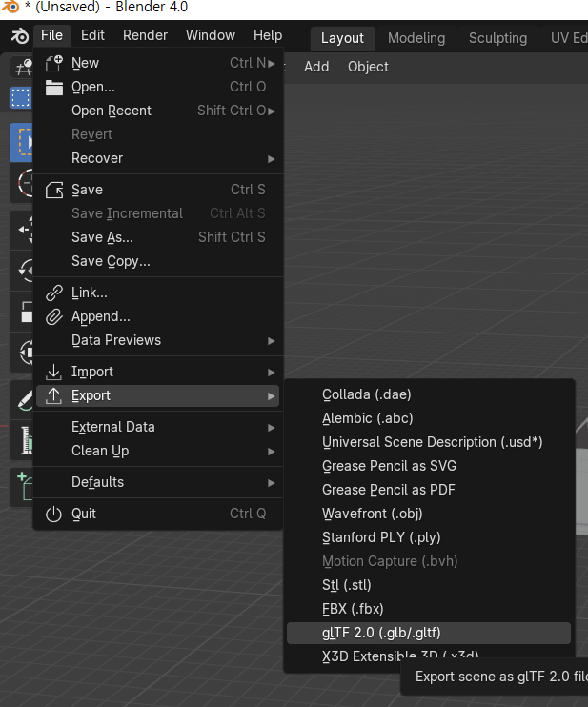This screenshot has width=588, height=707.
Task: Click the Export submenu arrow
Action: [x=271, y=396]
